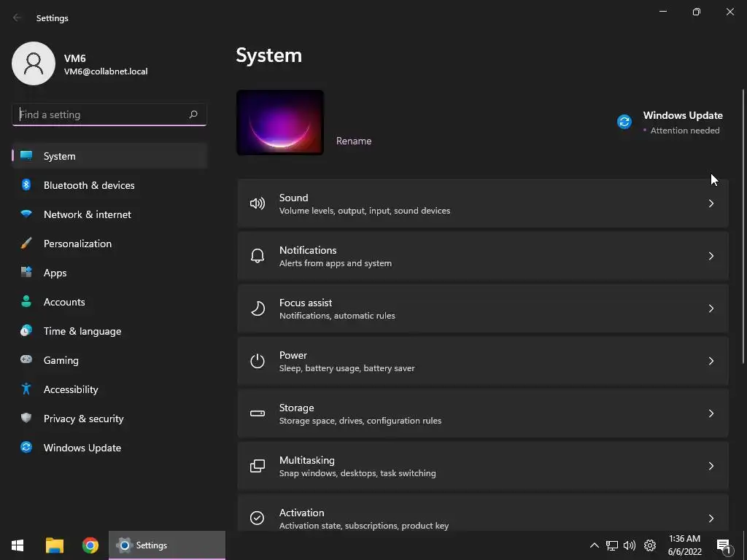Image resolution: width=747 pixels, height=560 pixels.
Task: Click the person icon beside Accounts
Action: 26,301
